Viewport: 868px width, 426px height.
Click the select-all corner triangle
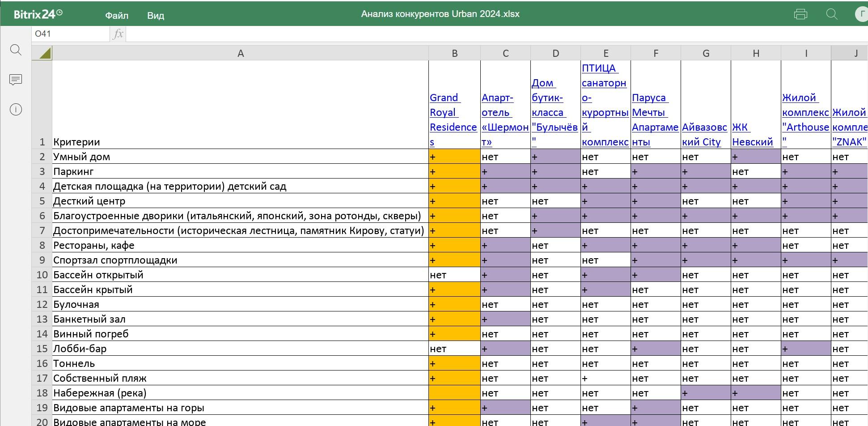pyautogui.click(x=42, y=53)
